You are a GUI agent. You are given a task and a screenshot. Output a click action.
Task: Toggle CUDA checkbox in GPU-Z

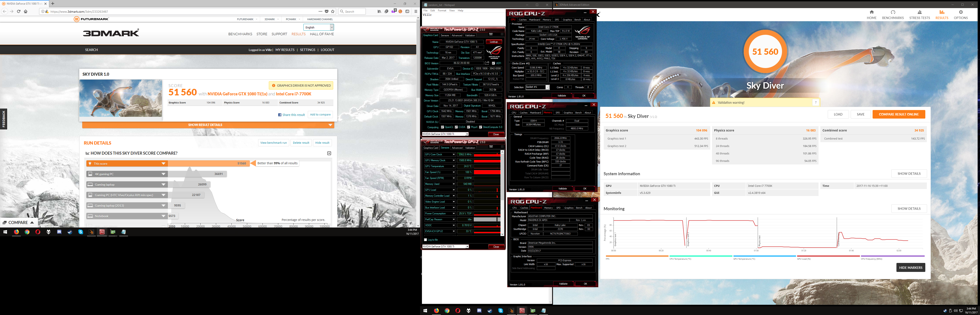456,127
